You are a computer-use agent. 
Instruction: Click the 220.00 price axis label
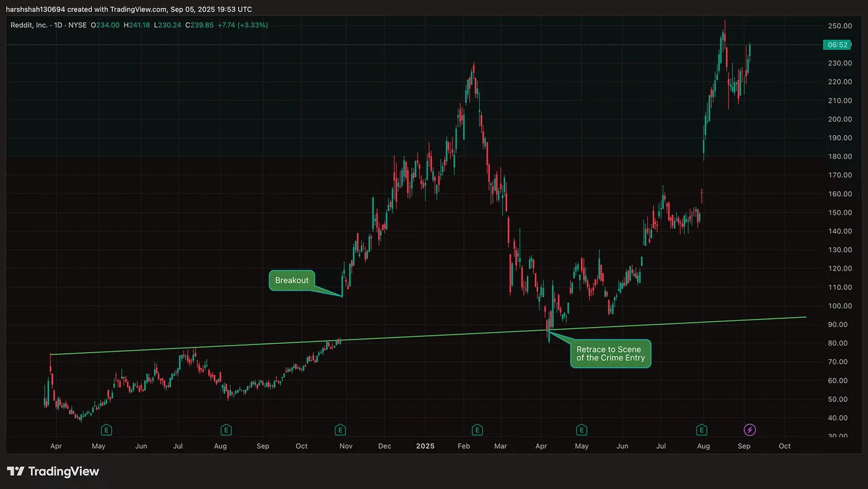tap(839, 82)
